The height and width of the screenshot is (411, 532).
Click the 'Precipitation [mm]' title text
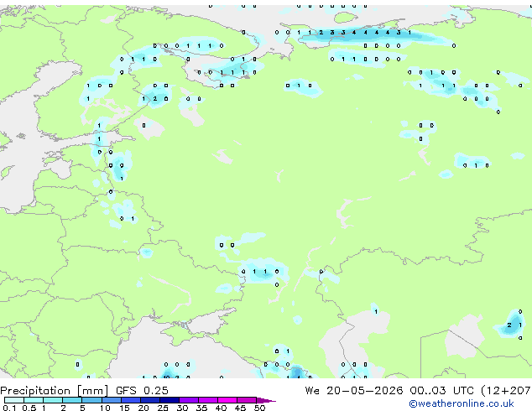[x=55, y=391]
